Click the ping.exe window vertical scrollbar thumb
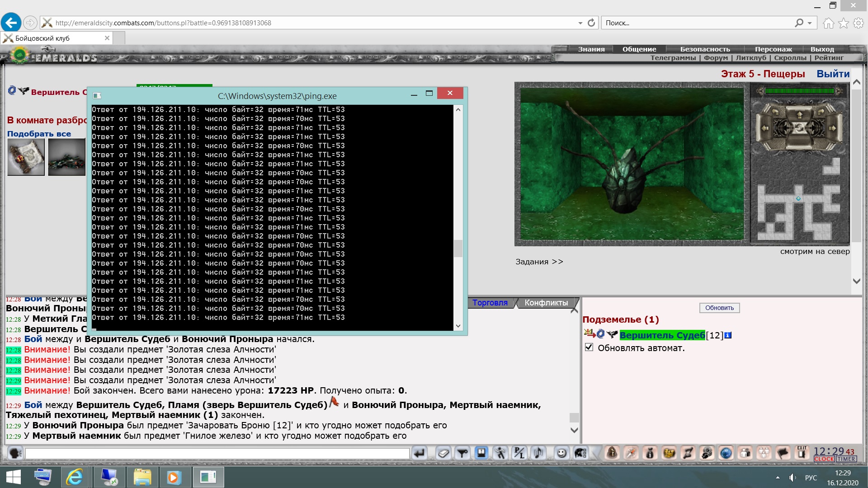The width and height of the screenshot is (868, 488). coord(458,248)
